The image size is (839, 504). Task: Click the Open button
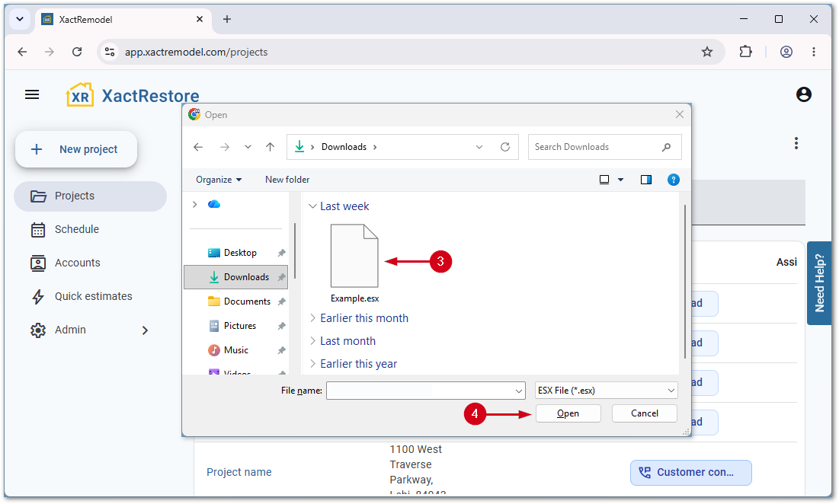568,413
